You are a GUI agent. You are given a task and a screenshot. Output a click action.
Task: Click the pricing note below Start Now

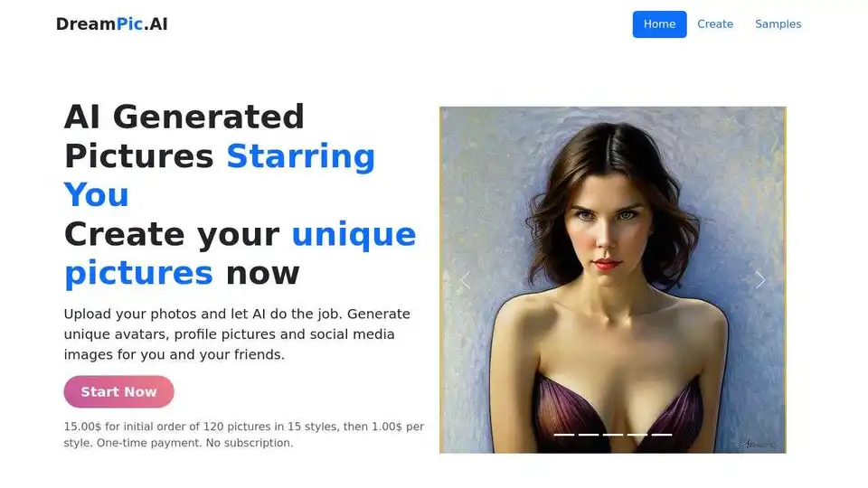(243, 435)
